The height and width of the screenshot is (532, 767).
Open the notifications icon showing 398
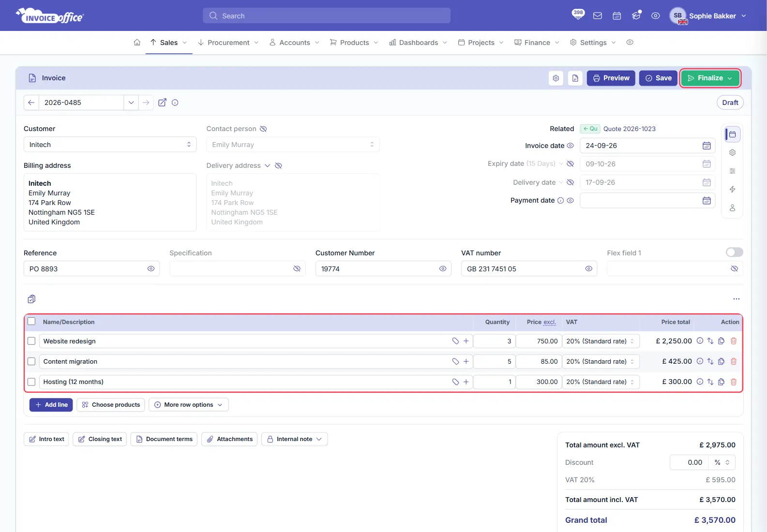(x=578, y=15)
